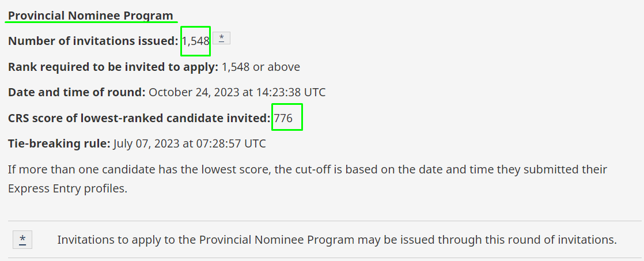Image resolution: width=644 pixels, height=261 pixels.
Task: Click the boxed 1,548 invitations value
Action: pyautogui.click(x=195, y=41)
